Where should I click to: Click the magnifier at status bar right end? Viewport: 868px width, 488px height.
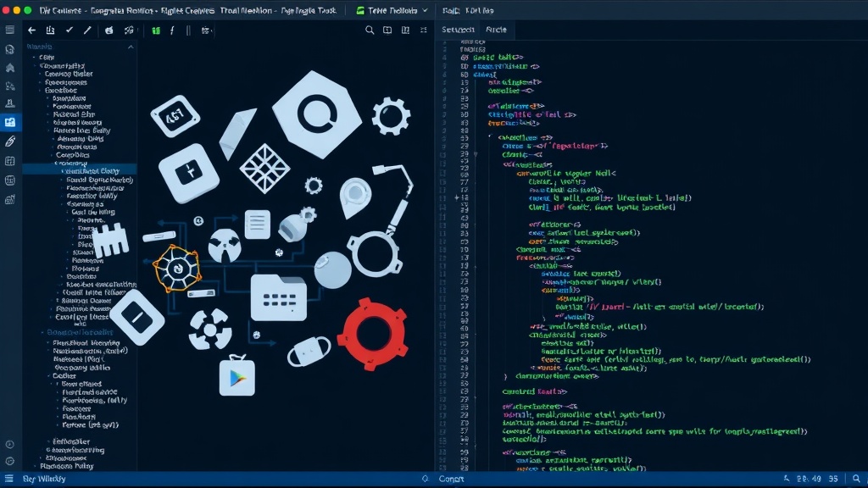coord(856,479)
